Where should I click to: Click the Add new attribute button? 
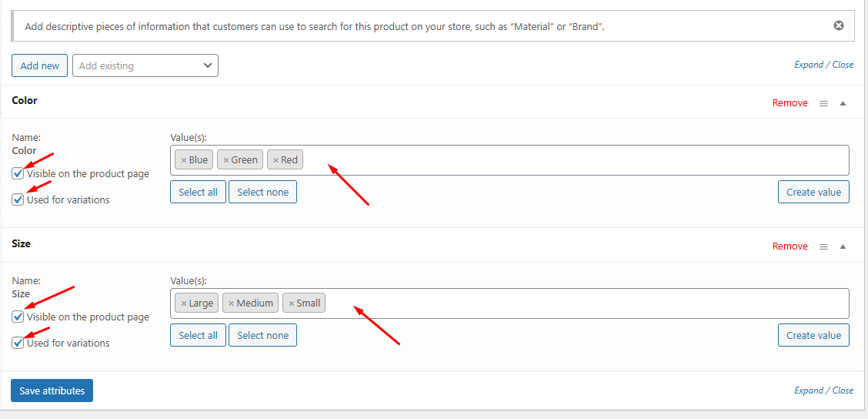point(40,65)
